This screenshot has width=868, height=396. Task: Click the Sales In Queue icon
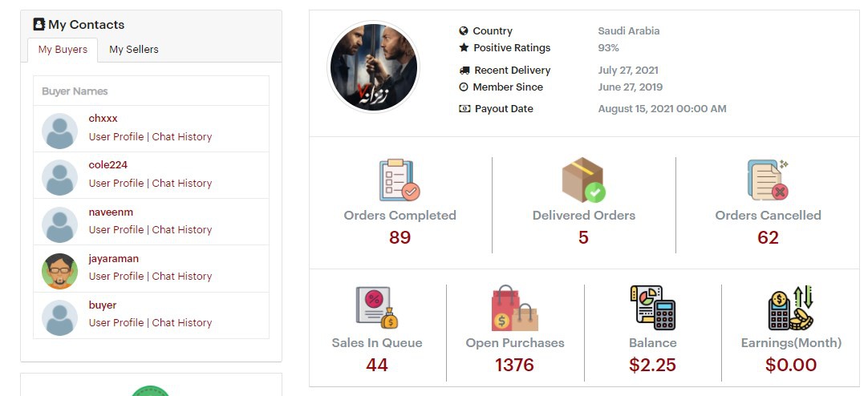[377, 308]
